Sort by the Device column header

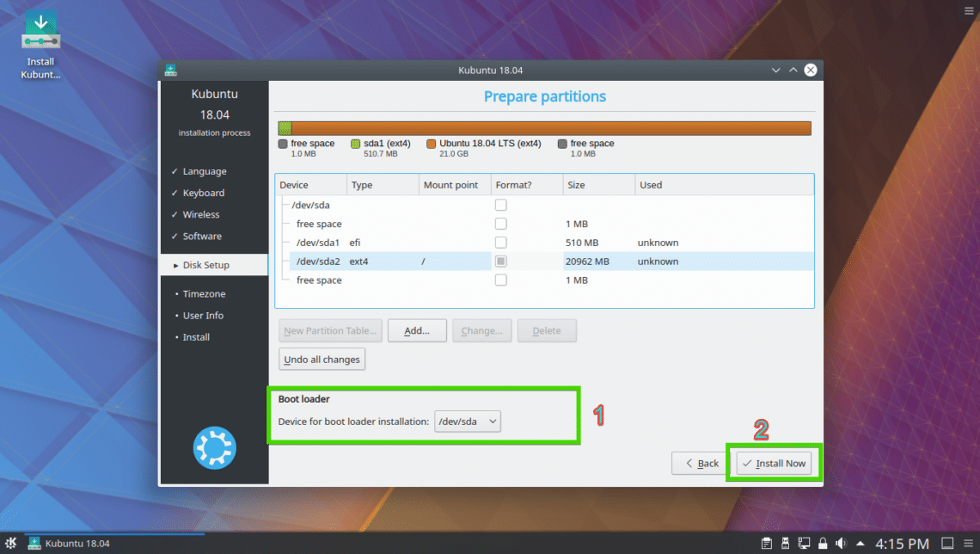click(x=310, y=185)
